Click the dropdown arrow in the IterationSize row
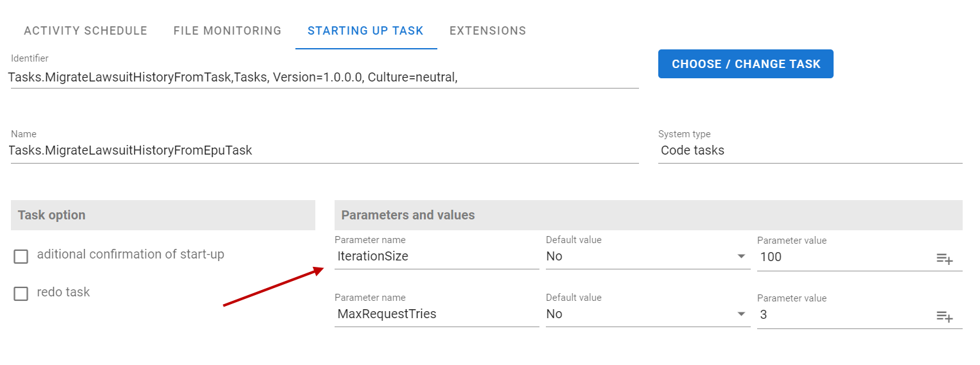980x365 pixels. pyautogui.click(x=742, y=257)
